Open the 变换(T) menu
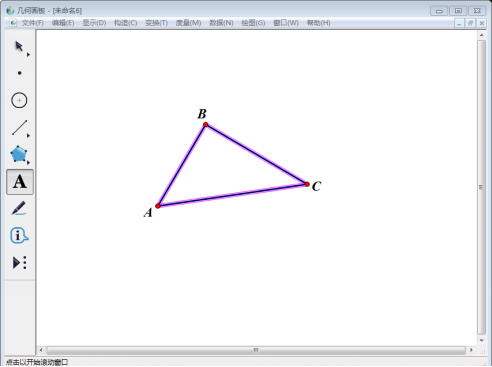Image resolution: width=492 pixels, height=367 pixels. click(156, 23)
